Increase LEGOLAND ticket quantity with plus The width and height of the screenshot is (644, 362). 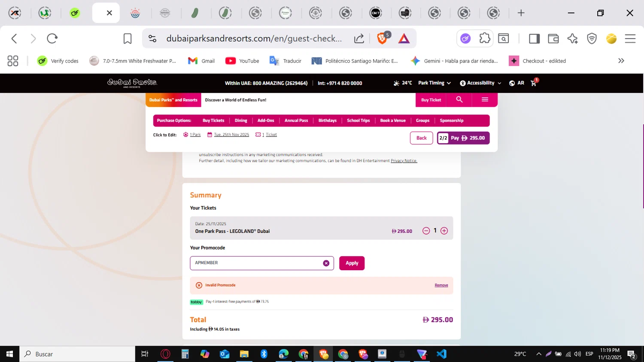point(444,231)
